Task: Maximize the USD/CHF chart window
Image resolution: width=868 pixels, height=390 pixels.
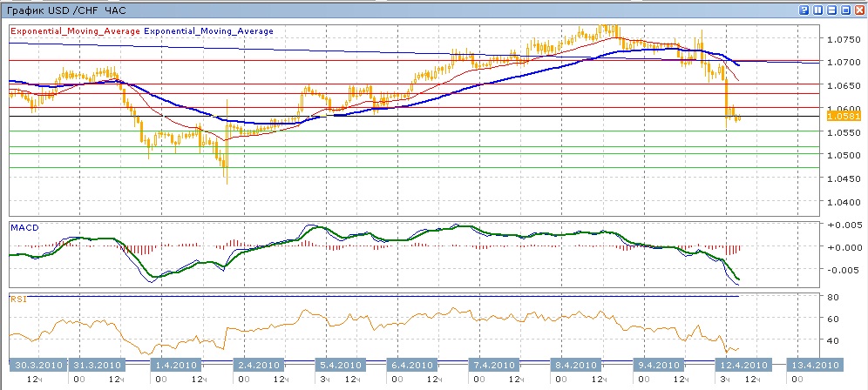Action: (844, 10)
